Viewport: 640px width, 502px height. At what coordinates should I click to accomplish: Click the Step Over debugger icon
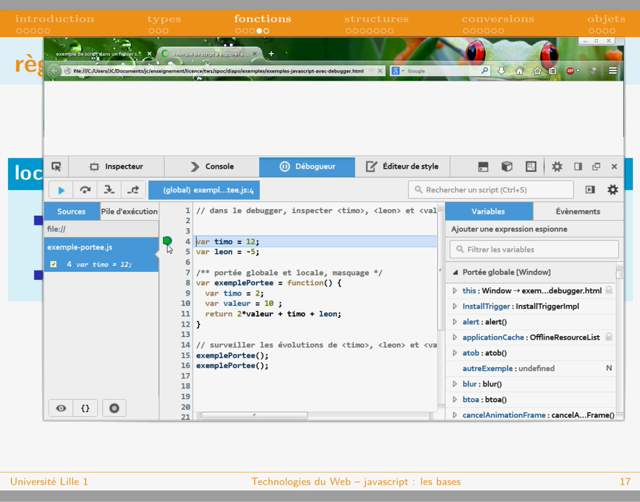tap(85, 190)
